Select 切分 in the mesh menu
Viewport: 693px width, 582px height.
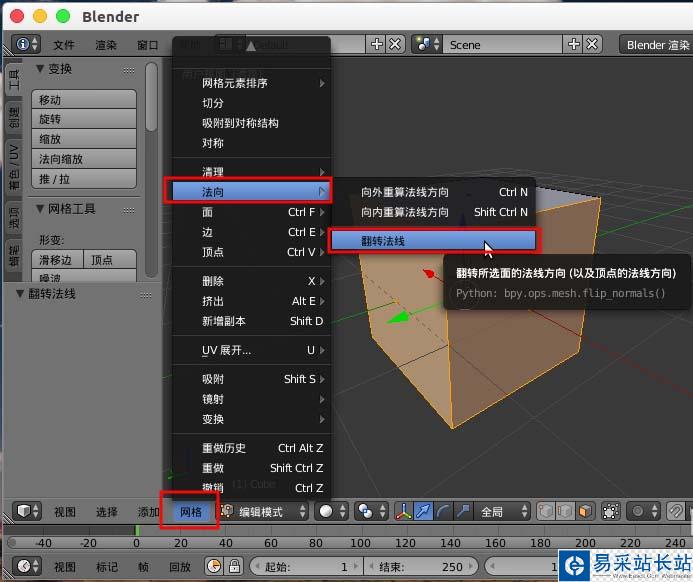(x=251, y=103)
